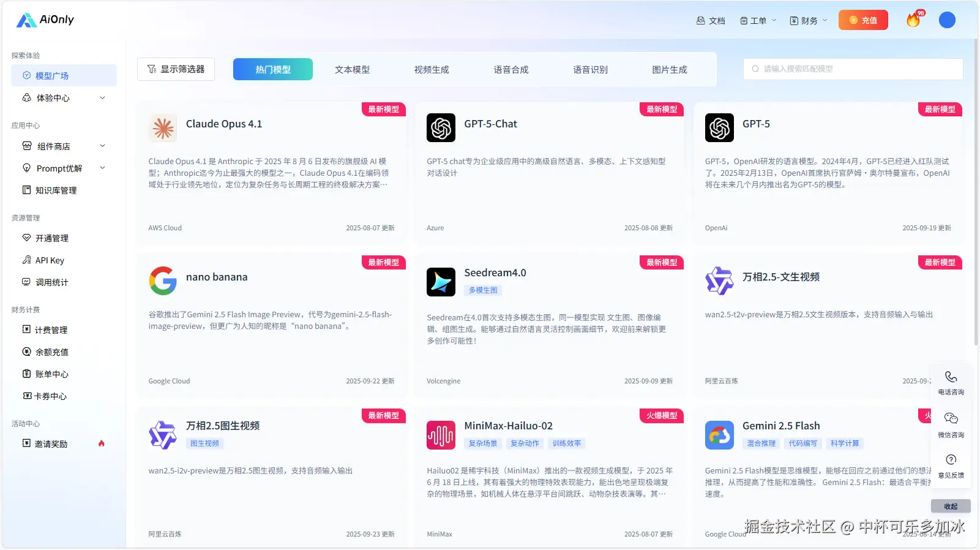Click the flame notification icon with badge
Image resolution: width=980 pixels, height=550 pixels.
[915, 19]
